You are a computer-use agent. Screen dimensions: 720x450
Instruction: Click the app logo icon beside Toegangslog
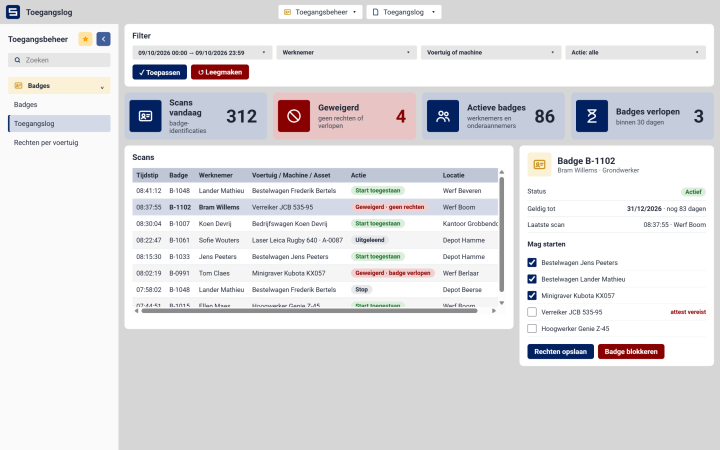13,12
